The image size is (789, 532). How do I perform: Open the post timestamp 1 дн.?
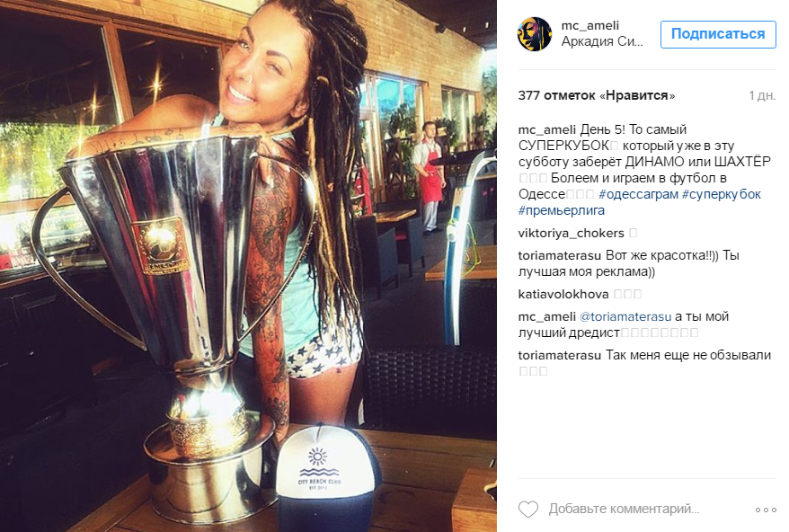click(x=762, y=95)
